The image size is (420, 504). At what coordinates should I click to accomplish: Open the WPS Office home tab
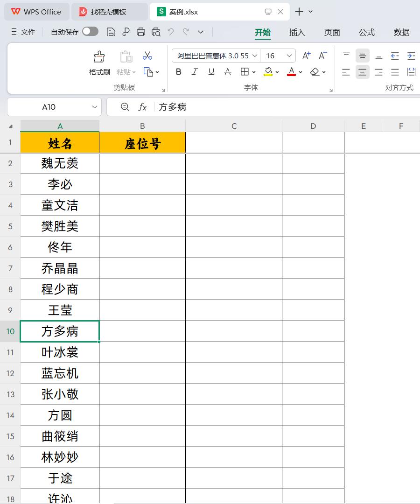pos(37,12)
